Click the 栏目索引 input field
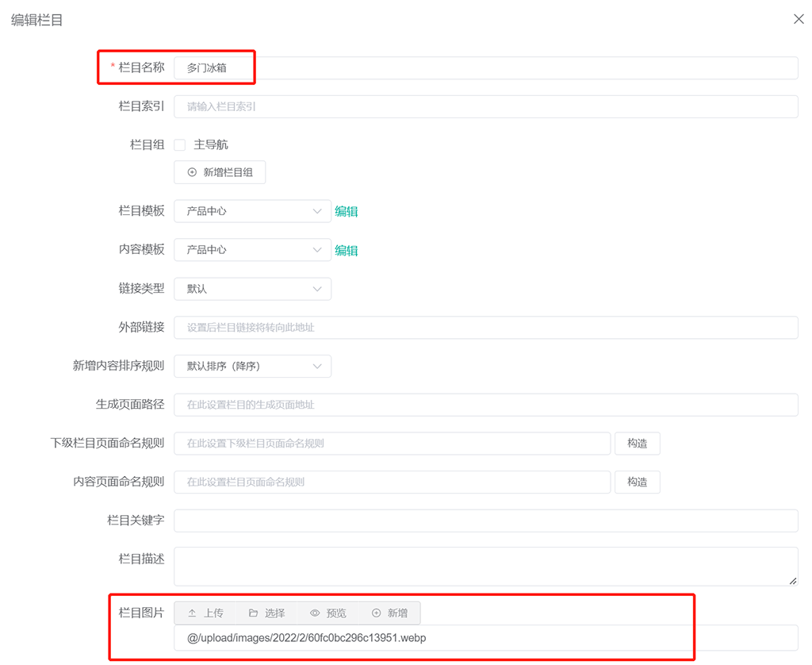This screenshot has height=665, width=812. click(485, 106)
